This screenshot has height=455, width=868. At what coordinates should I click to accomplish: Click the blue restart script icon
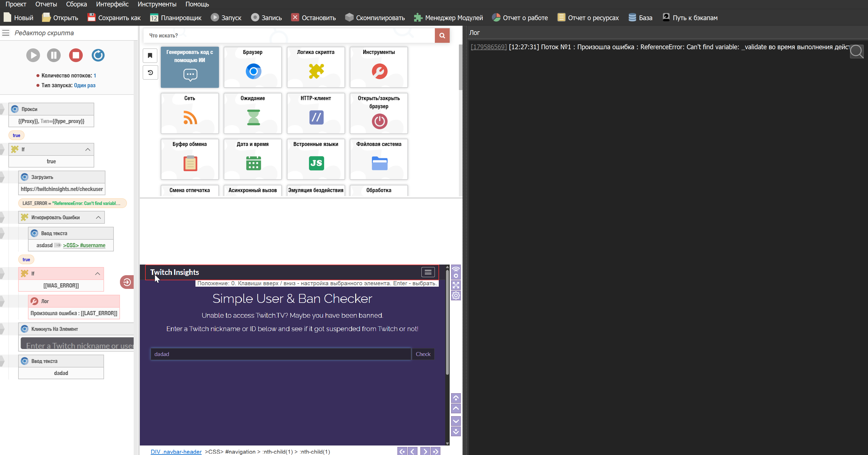98,55
